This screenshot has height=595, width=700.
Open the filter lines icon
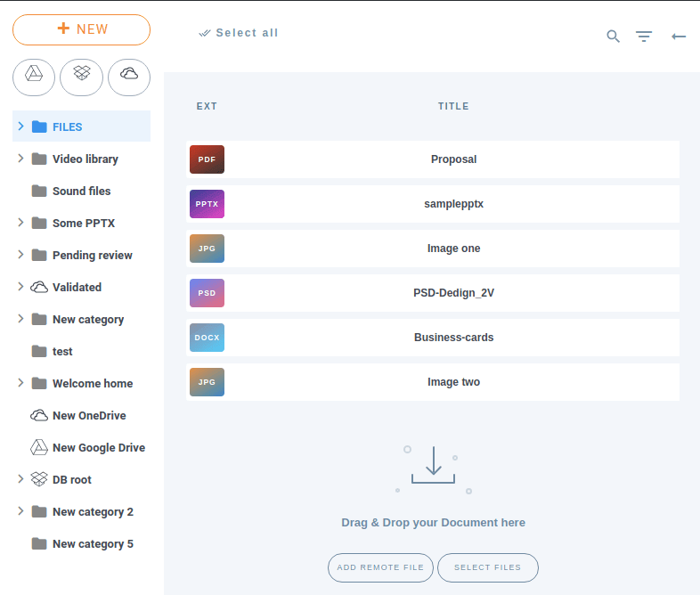644,37
